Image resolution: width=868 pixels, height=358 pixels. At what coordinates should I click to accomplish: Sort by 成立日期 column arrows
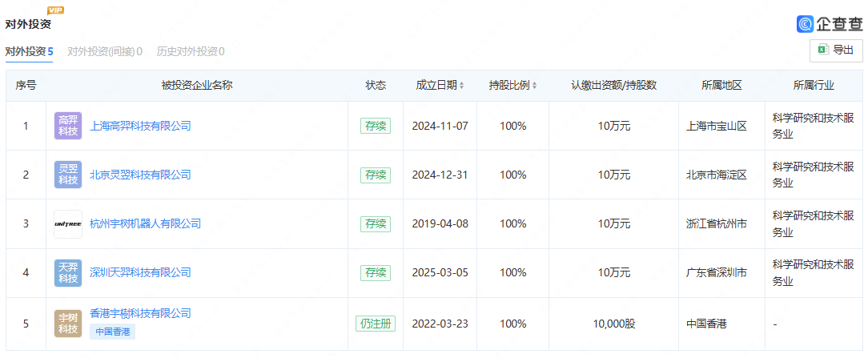tap(462, 86)
